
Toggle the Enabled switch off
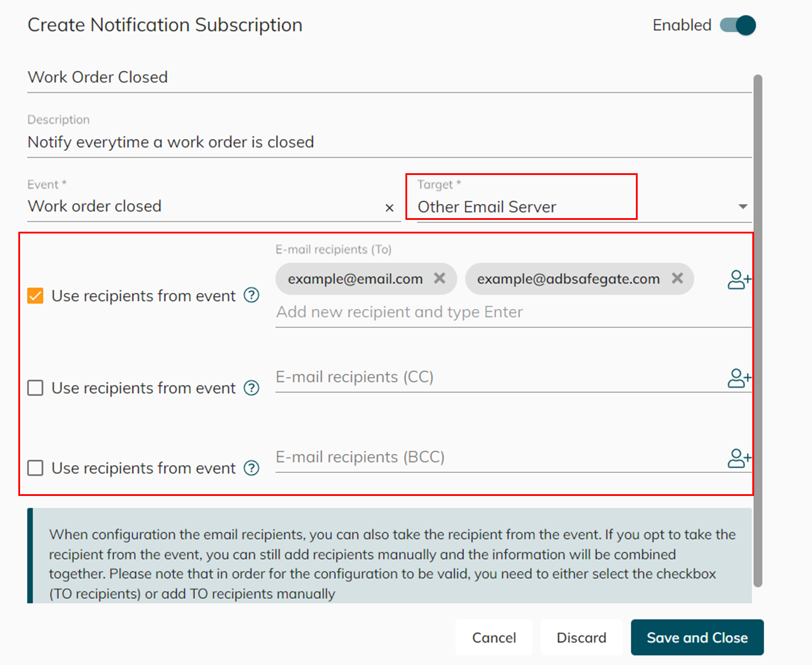(738, 25)
